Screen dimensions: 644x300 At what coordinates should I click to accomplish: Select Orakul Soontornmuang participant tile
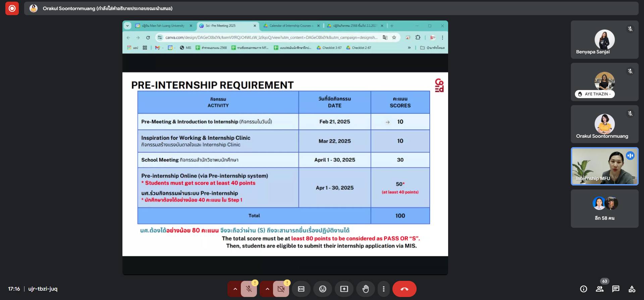coord(605,124)
